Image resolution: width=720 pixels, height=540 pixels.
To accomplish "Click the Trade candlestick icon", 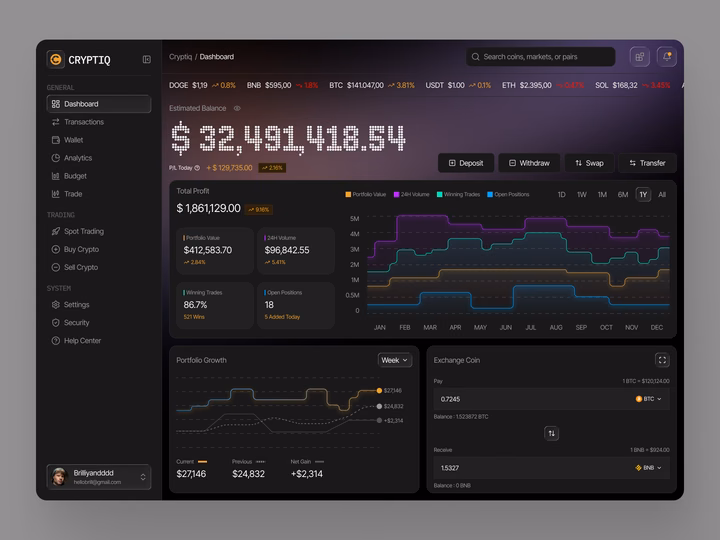I will (56, 194).
